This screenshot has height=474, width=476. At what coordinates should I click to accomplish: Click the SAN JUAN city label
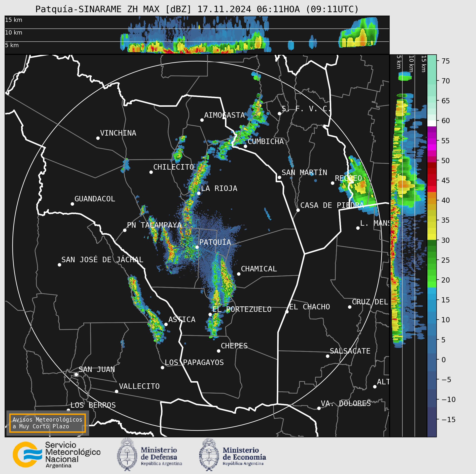pos(97,369)
